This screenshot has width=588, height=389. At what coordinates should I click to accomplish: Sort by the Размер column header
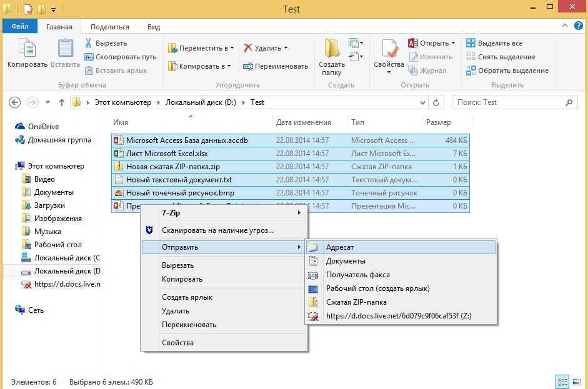click(x=446, y=122)
